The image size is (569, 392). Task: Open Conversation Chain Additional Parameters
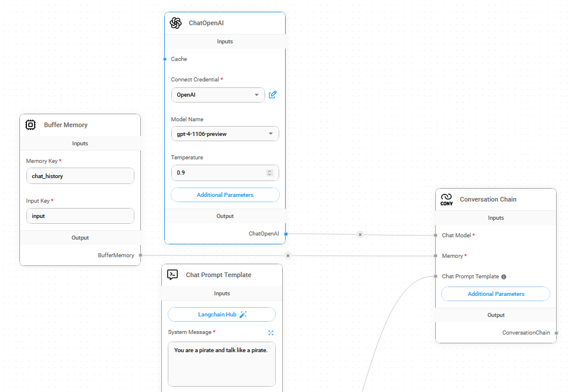(496, 294)
